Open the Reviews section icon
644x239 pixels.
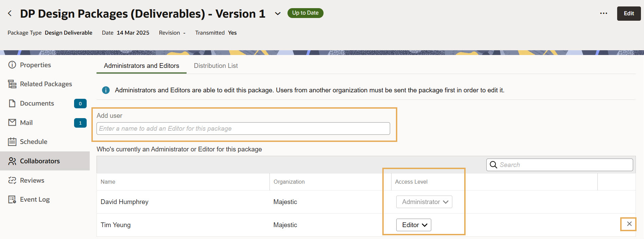pyautogui.click(x=12, y=180)
